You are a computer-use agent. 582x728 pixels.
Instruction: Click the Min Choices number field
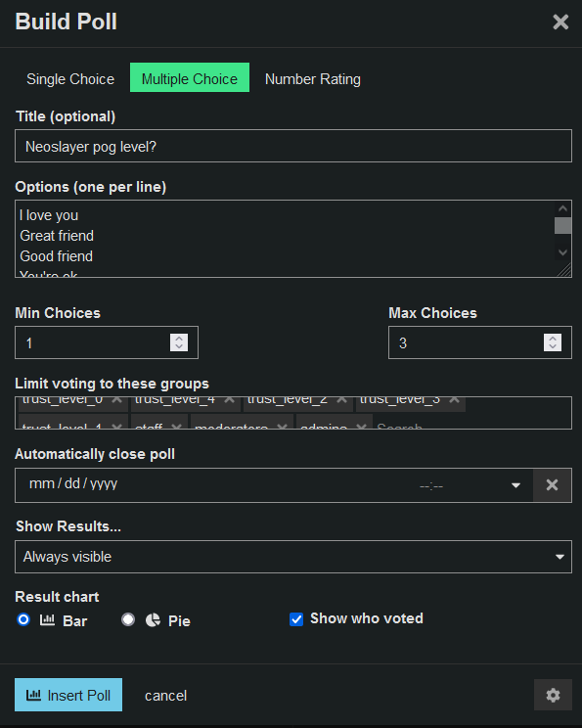coord(107,342)
